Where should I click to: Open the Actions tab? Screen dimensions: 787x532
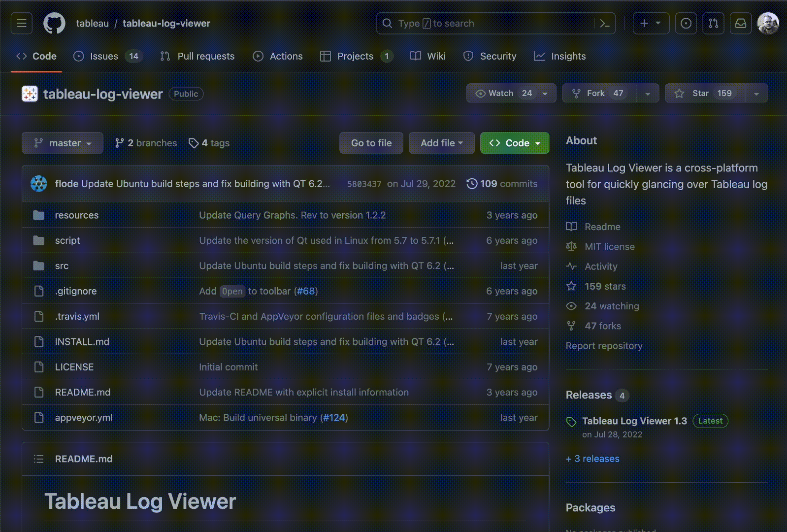pyautogui.click(x=278, y=56)
